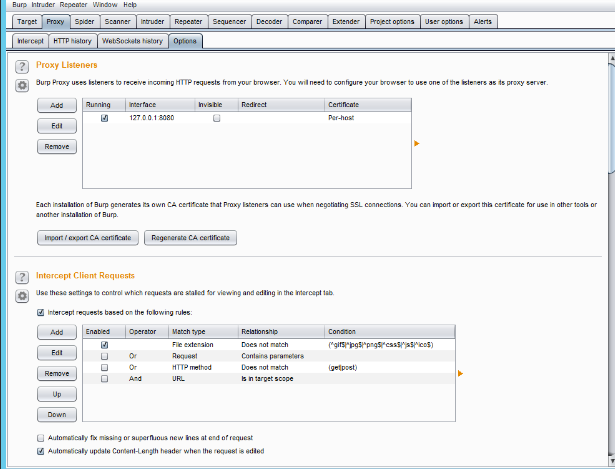615x469 pixels.
Task: Open gear options for Intercept Client Requests
Action: (22, 296)
